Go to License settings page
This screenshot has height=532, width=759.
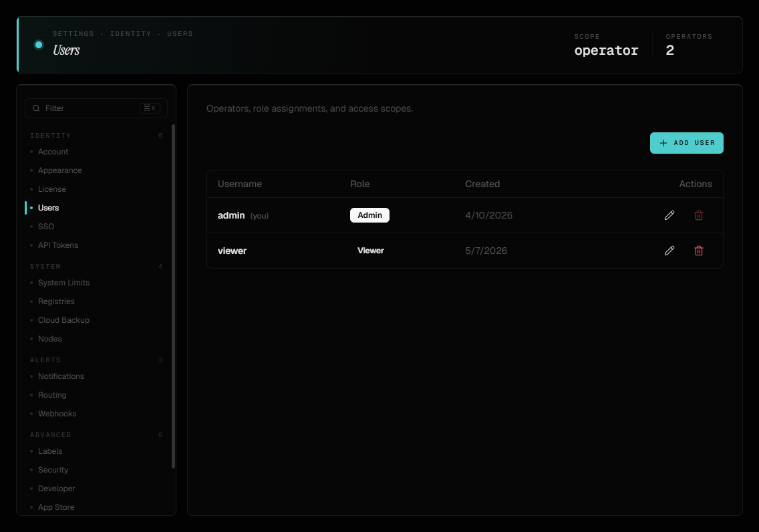pyautogui.click(x=52, y=189)
